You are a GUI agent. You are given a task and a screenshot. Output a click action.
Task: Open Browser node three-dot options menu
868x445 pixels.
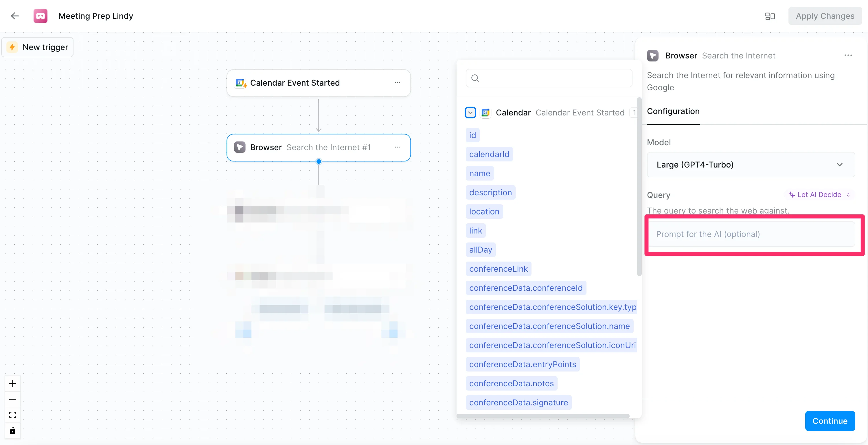pos(398,147)
